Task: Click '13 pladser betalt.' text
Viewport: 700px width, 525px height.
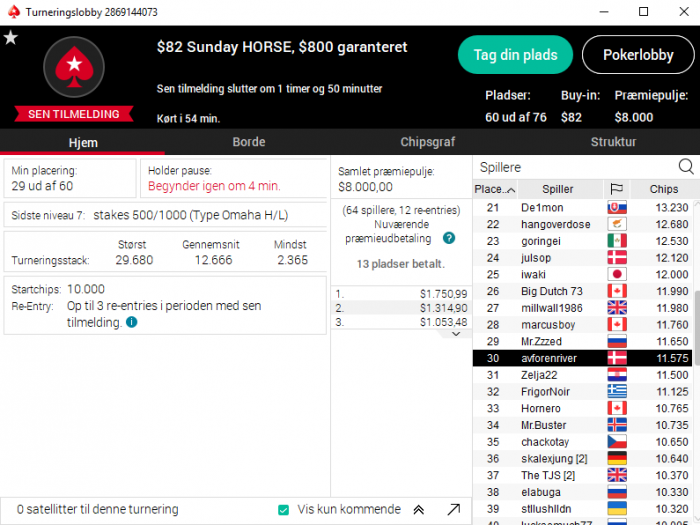Action: 400,264
